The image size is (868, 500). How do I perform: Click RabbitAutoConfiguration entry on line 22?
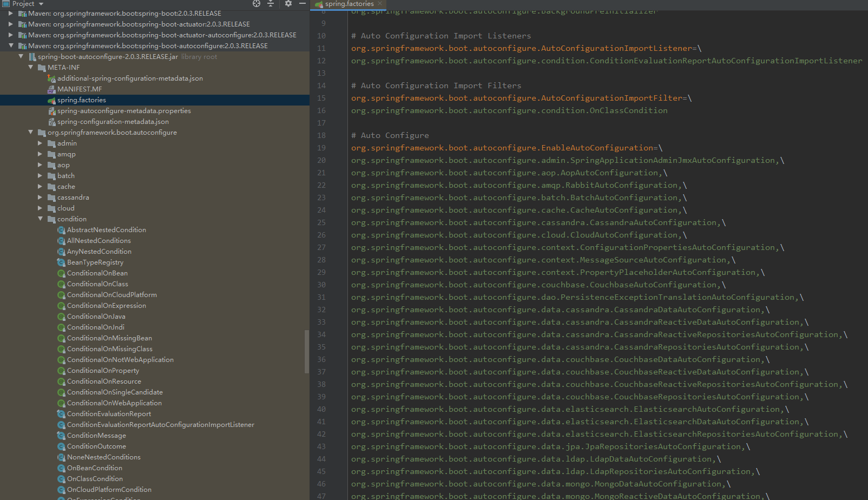(517, 185)
